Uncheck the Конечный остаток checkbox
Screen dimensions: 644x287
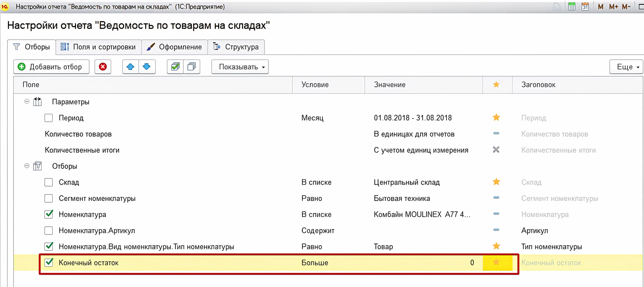tap(49, 263)
